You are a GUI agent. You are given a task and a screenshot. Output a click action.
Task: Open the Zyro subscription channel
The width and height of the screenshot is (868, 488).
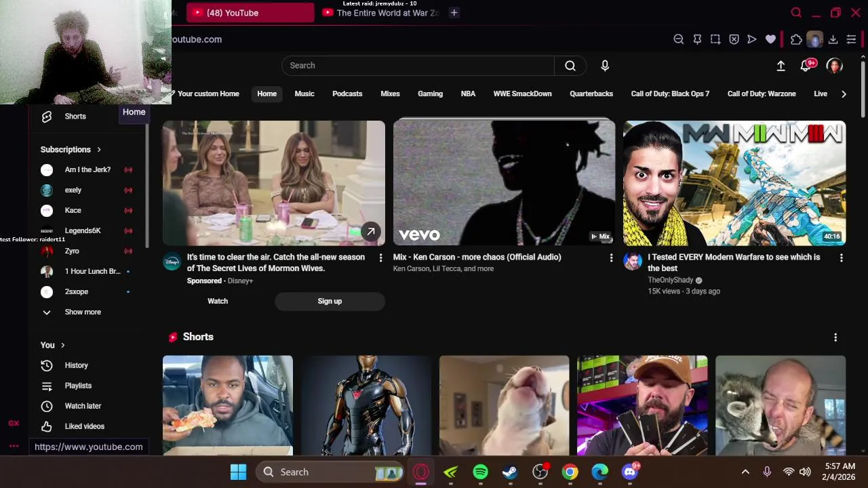pyautogui.click(x=72, y=251)
